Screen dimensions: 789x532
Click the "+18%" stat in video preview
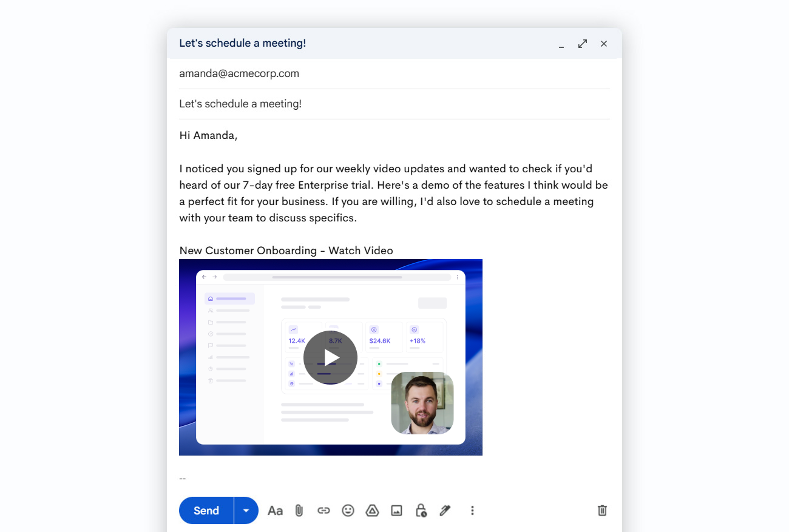coord(418,341)
